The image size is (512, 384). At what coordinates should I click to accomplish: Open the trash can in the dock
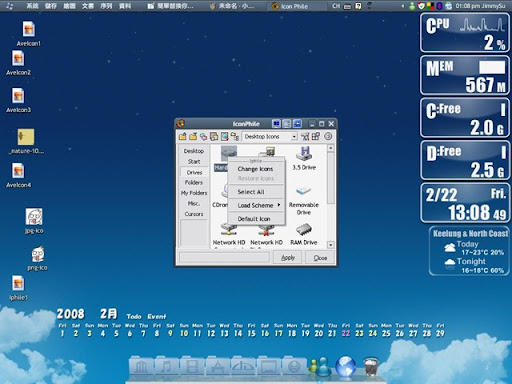(x=371, y=367)
